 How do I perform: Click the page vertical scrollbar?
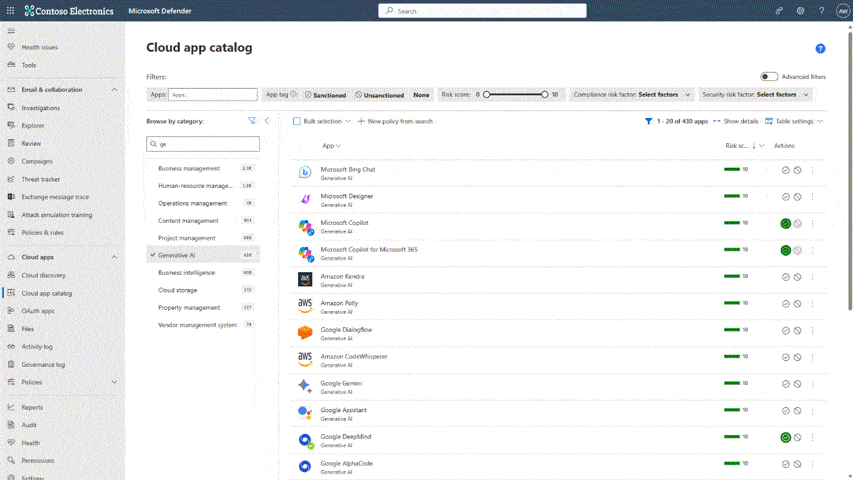(850, 171)
